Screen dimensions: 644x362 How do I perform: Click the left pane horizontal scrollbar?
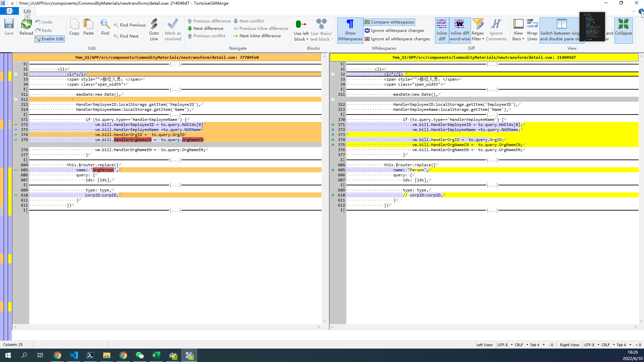tap(167, 327)
